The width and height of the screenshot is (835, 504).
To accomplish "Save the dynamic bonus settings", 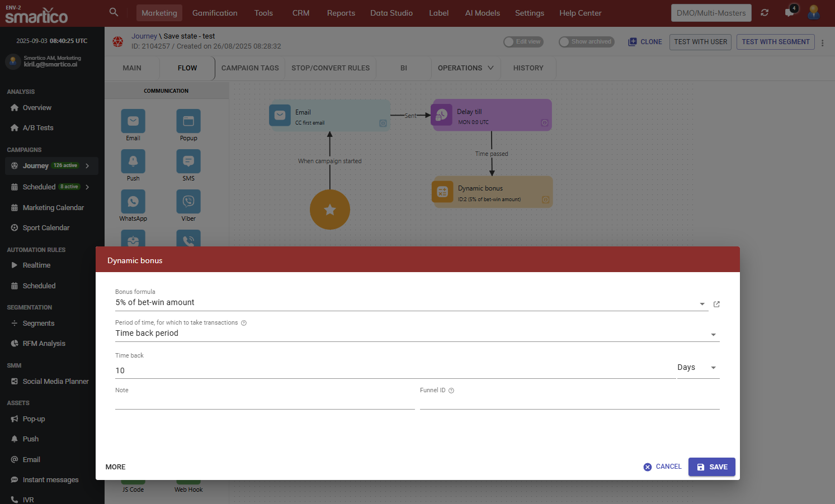I will pyautogui.click(x=711, y=467).
